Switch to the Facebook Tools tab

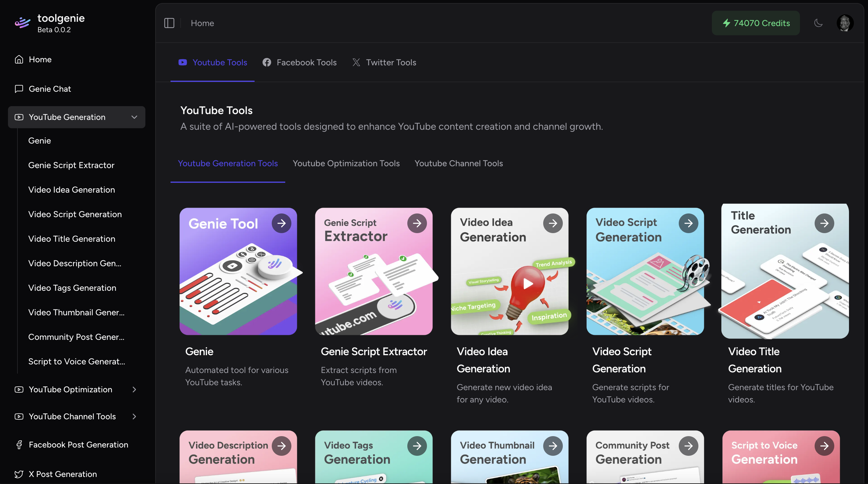pos(300,62)
